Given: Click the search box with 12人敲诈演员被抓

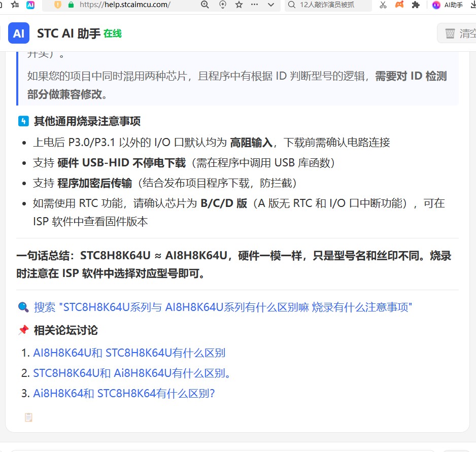Looking at the screenshot, I should [328, 5].
